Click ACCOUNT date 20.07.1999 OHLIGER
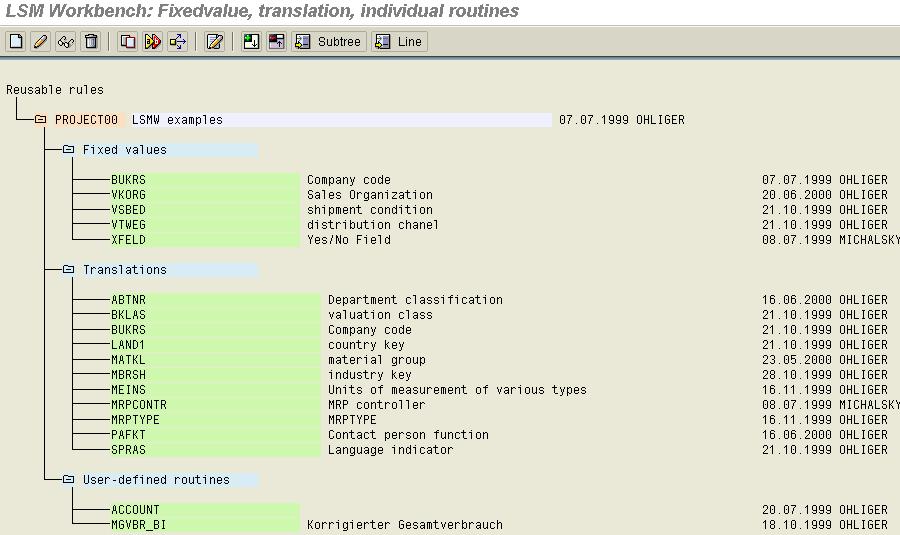Screen dimensions: 900x535 coord(825,509)
